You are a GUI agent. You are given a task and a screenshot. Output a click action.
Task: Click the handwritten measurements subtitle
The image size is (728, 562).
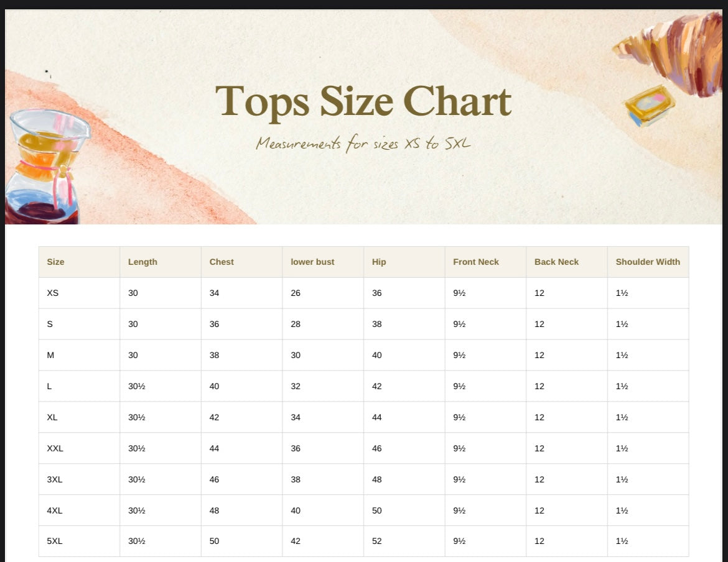[x=363, y=144]
